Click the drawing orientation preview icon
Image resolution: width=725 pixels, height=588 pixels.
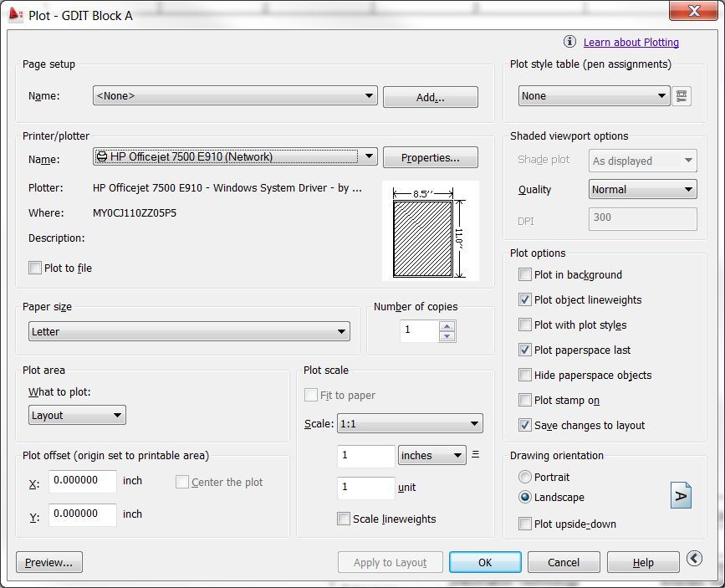(x=681, y=495)
